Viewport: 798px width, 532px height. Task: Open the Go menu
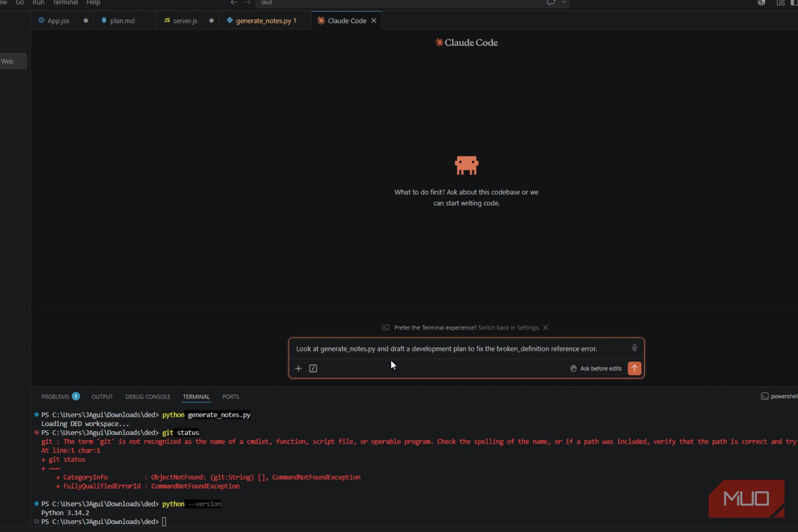(20, 3)
